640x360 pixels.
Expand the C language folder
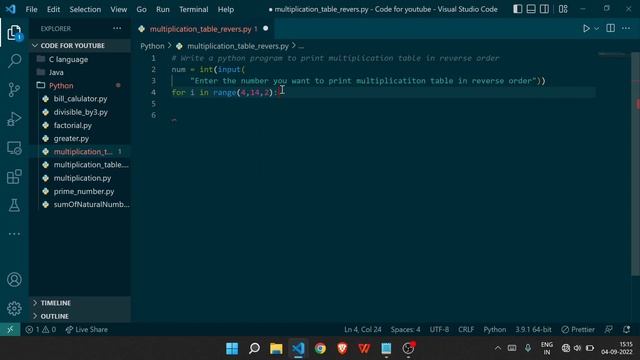pyautogui.click(x=80, y=59)
